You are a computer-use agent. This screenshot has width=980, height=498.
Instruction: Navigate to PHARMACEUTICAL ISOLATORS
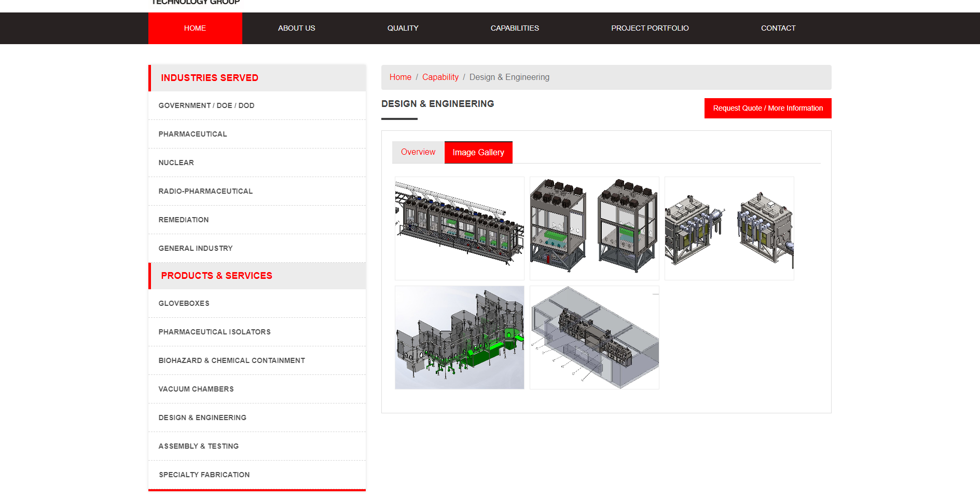214,332
